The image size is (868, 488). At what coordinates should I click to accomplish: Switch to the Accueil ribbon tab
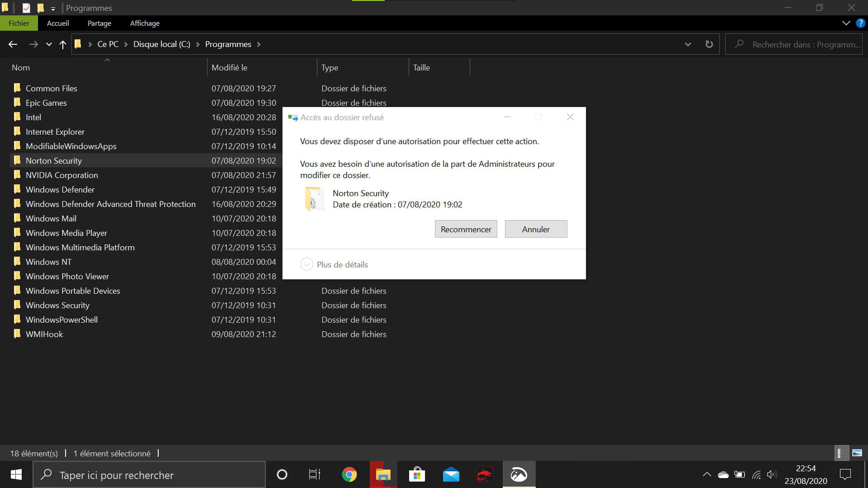(58, 23)
